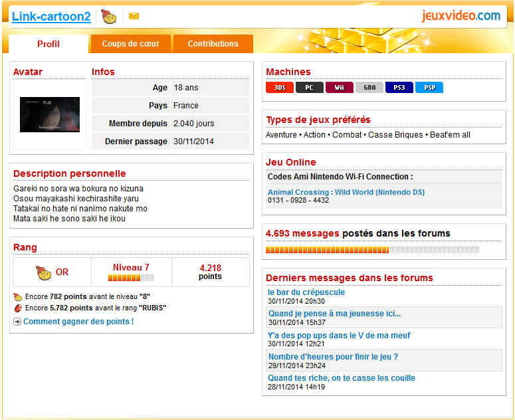Click 'Comment gagner des points !' link
Viewport: 515px width, 420px height.
pos(78,322)
